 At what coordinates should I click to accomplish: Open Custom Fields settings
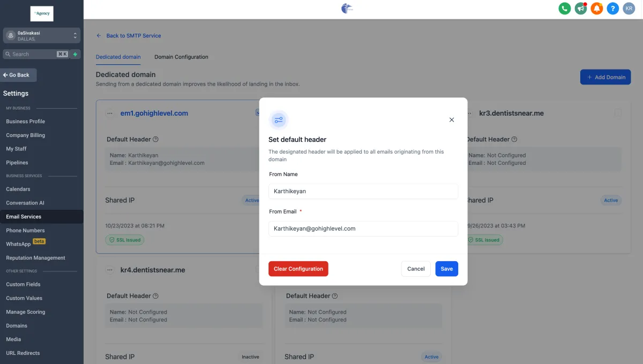[x=23, y=284]
